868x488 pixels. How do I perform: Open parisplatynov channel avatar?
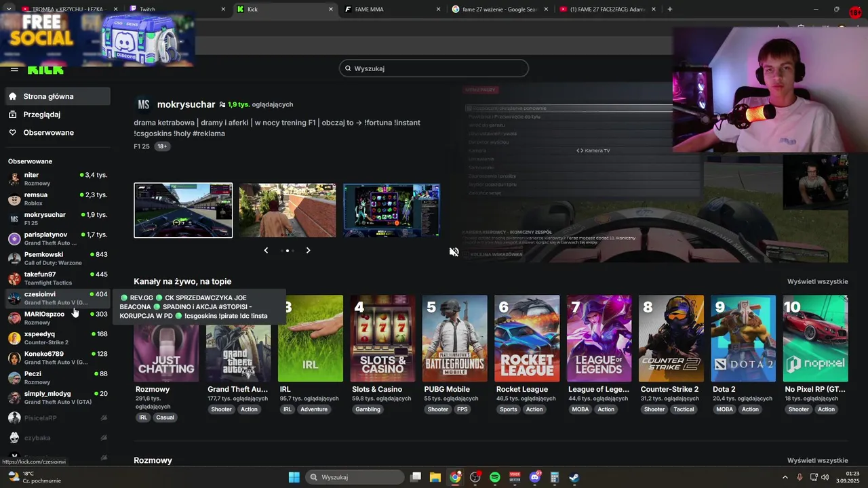pyautogui.click(x=14, y=239)
